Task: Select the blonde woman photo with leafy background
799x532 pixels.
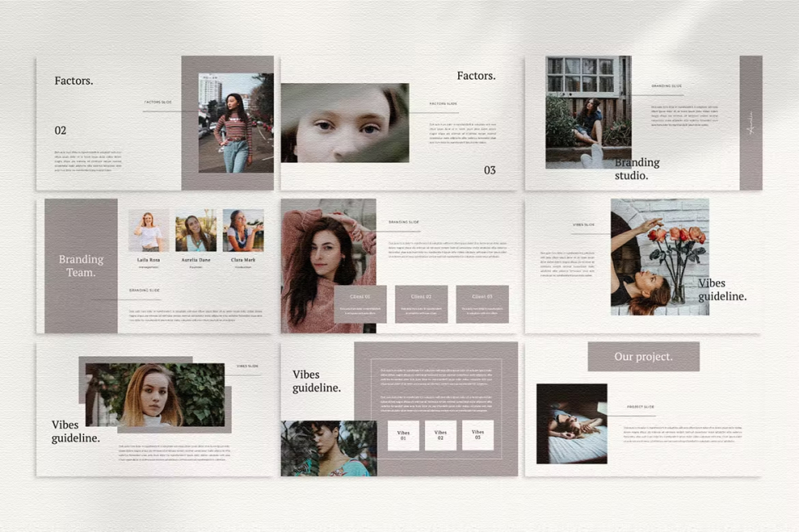Action: 155,394
